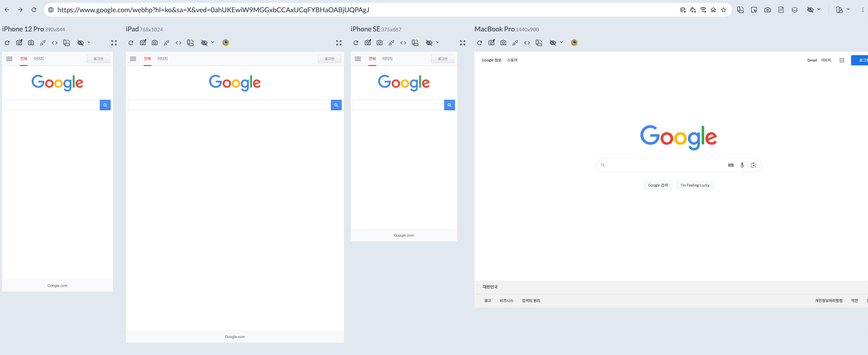
Task: Toggle eye-off icon on iPhone 12 Pro
Action: (80, 42)
